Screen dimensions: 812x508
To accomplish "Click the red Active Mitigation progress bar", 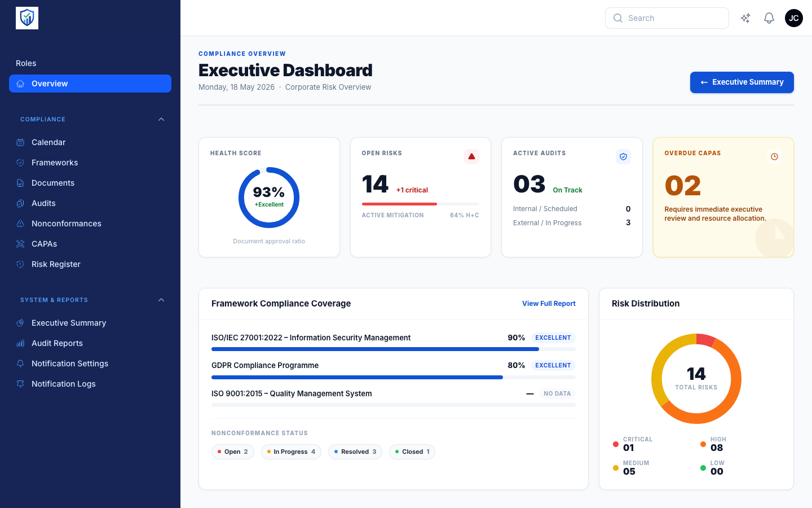I will click(421, 204).
